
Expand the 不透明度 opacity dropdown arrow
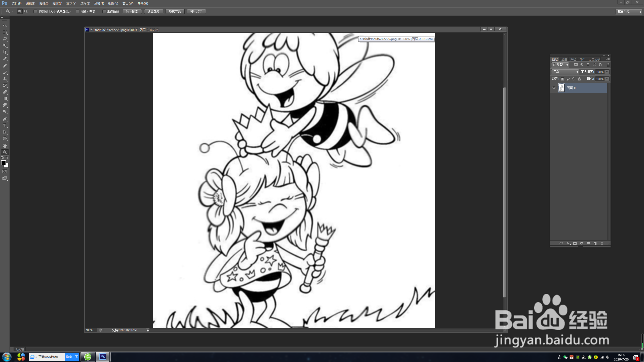coord(607,72)
